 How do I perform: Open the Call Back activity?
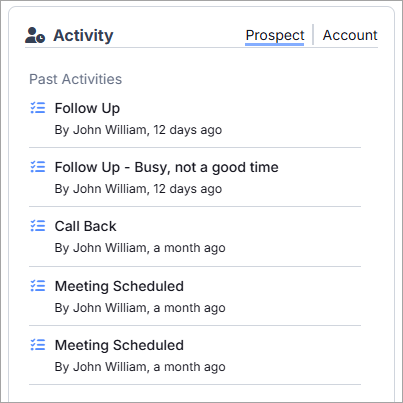[85, 226]
